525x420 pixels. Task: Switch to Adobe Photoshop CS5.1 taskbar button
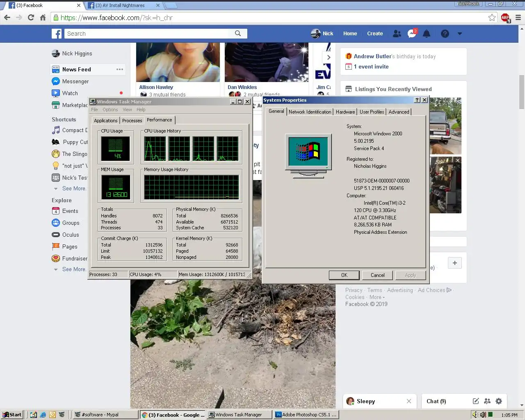tap(306, 415)
